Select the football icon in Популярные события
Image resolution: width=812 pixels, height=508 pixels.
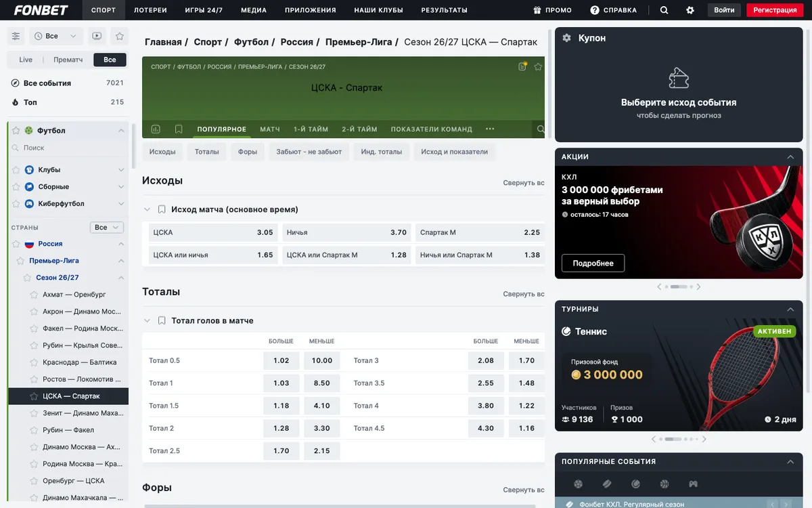click(x=578, y=484)
